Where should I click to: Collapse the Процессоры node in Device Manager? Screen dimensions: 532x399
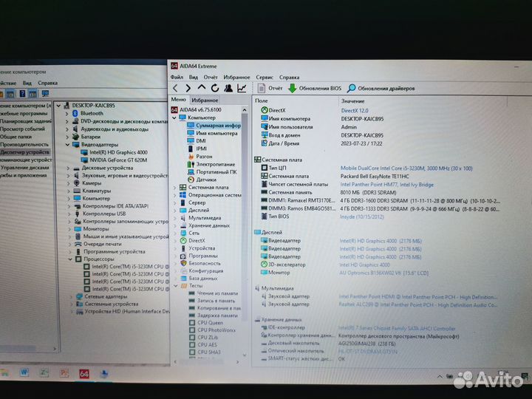tap(70, 259)
